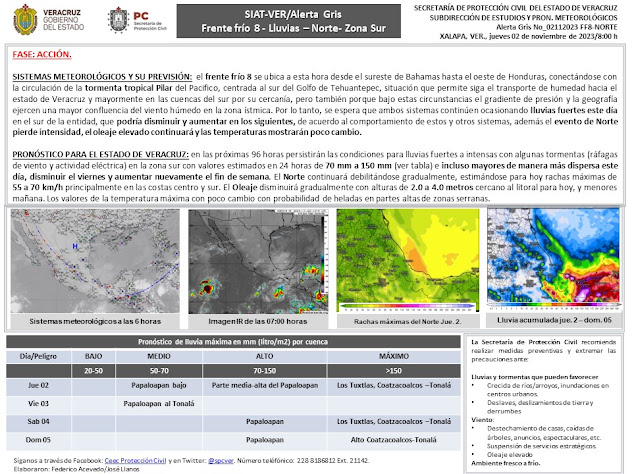
Task: Click the 'PRONÓSTICO PARA EL ESTADO DE VERACRUZ:' heading
Action: (100, 154)
